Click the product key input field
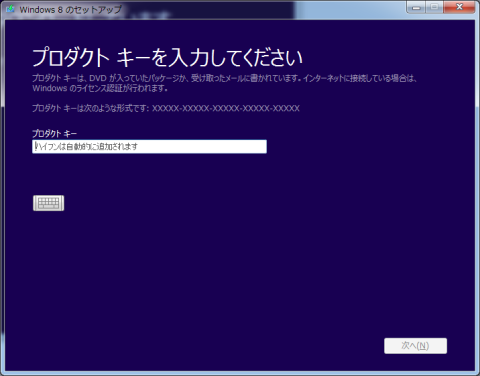Viewport: 480px width, 376px height. click(149, 147)
